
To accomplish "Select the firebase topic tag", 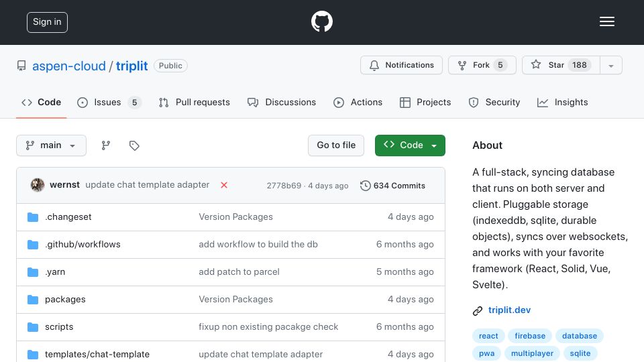I will pyautogui.click(x=530, y=336).
